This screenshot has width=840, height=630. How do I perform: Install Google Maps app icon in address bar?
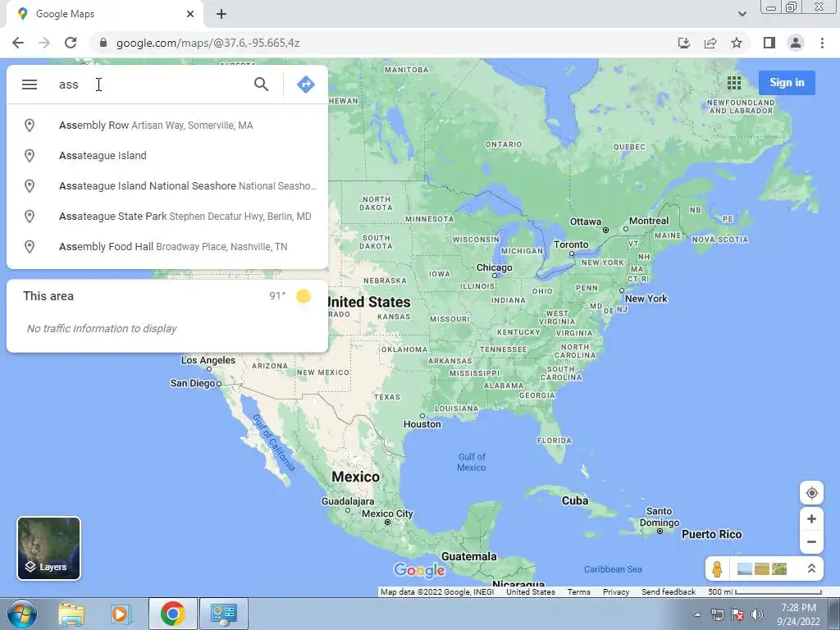(x=684, y=43)
